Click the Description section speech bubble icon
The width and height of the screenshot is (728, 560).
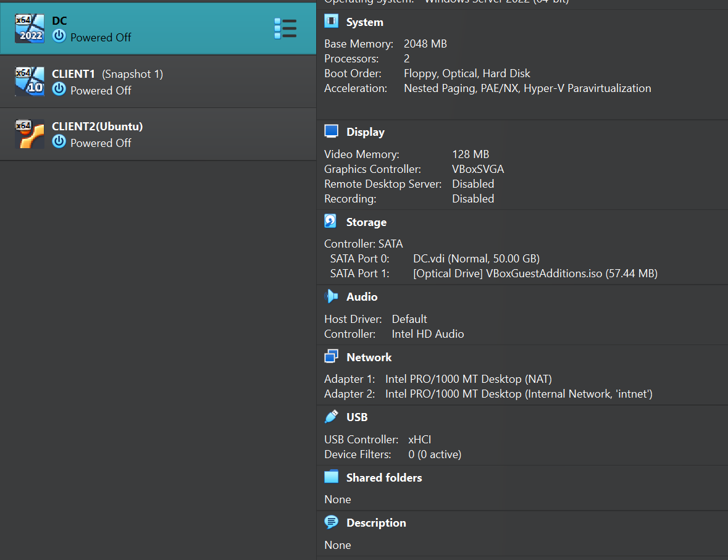[x=331, y=522]
